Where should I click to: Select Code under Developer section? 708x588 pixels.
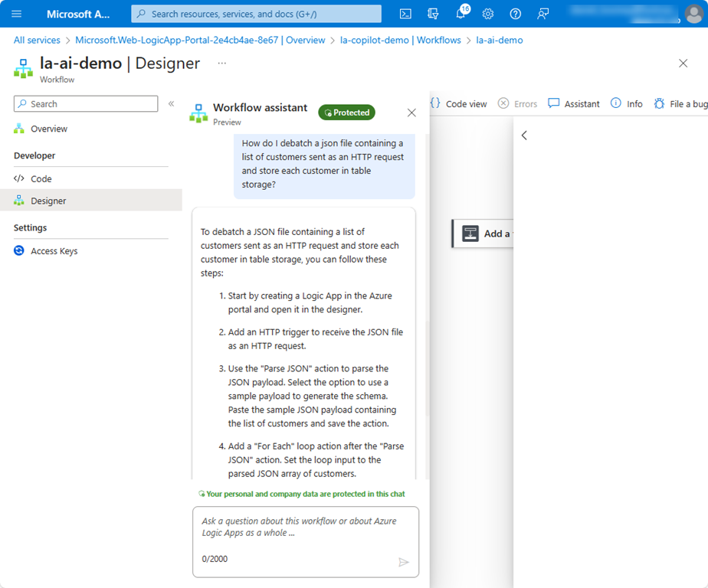coord(41,178)
